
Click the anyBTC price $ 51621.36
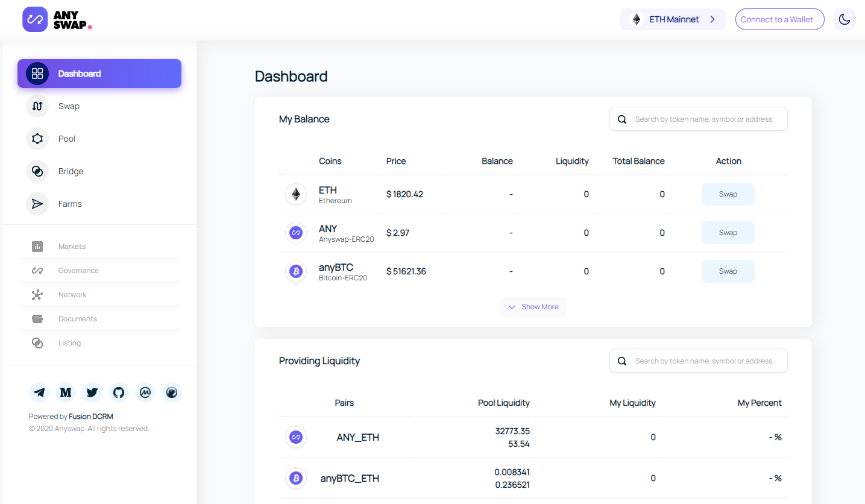tap(406, 271)
